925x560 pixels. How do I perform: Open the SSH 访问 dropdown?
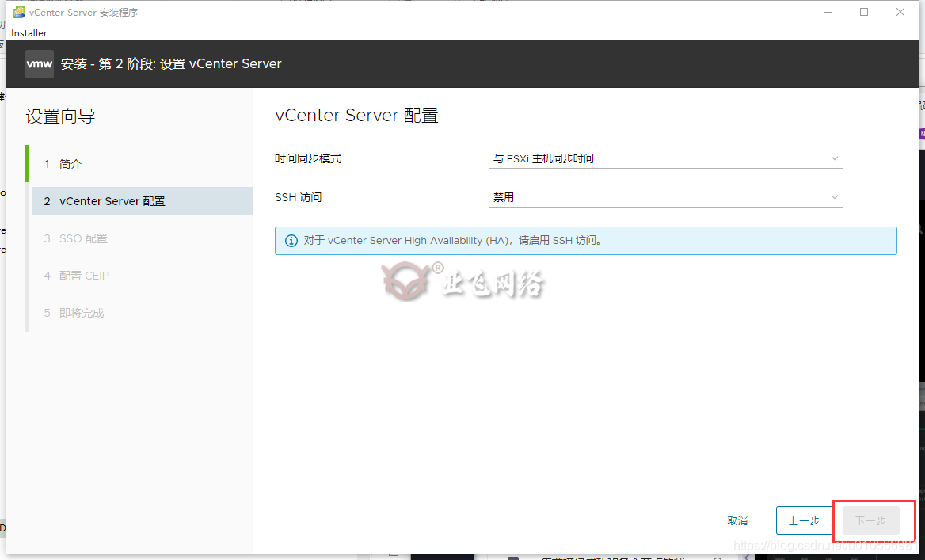pyautogui.click(x=665, y=197)
